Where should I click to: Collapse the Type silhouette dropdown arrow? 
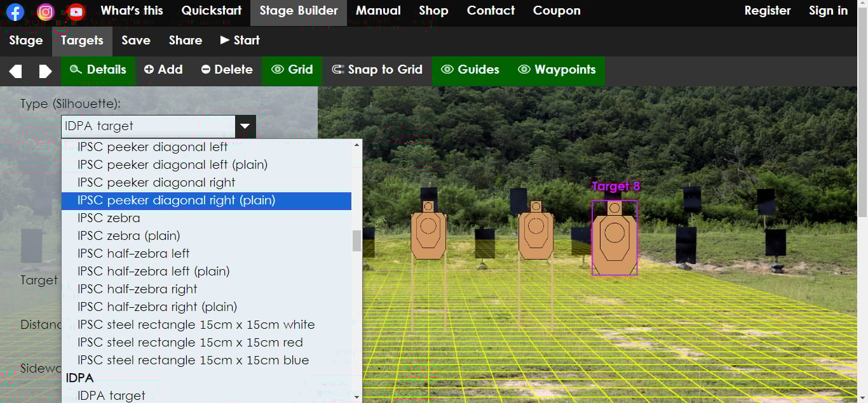pos(245,126)
